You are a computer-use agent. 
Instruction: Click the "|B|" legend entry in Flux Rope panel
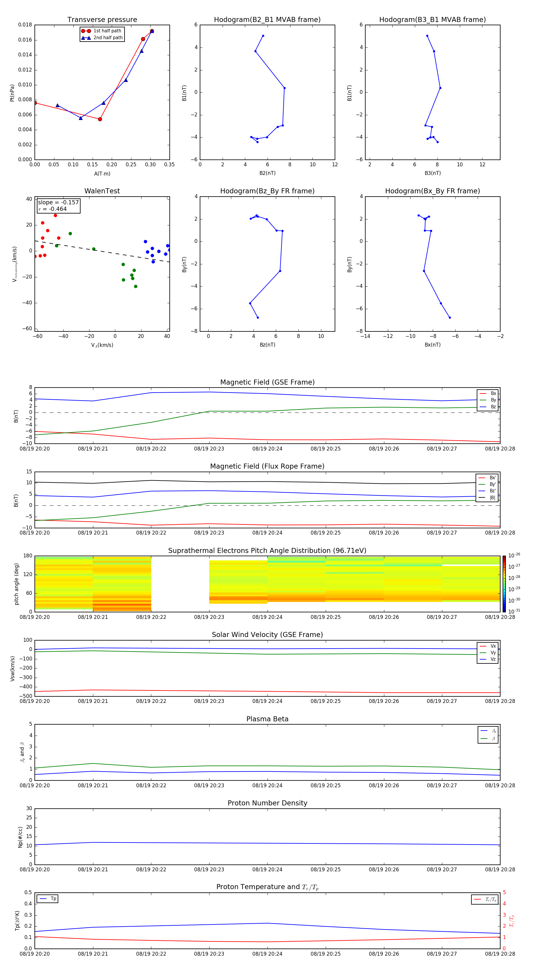[487, 498]
